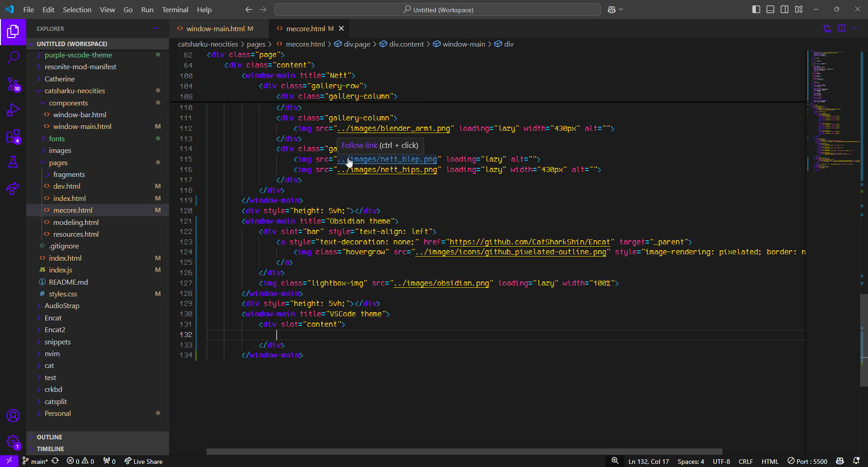Screen dimensions: 868x467
Task: Split the editor to the right
Action: pyautogui.click(x=841, y=29)
